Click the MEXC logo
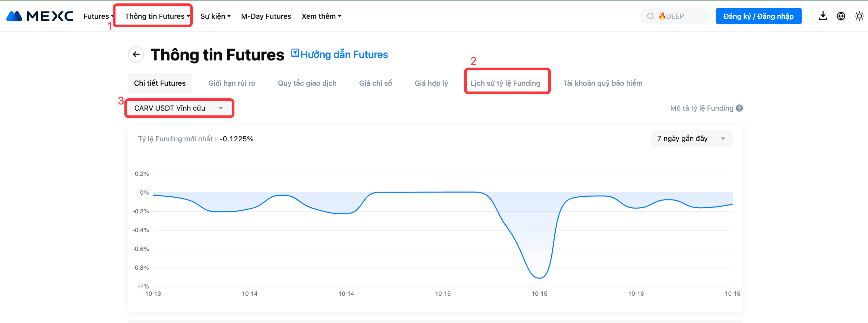The image size is (868, 323). click(40, 16)
